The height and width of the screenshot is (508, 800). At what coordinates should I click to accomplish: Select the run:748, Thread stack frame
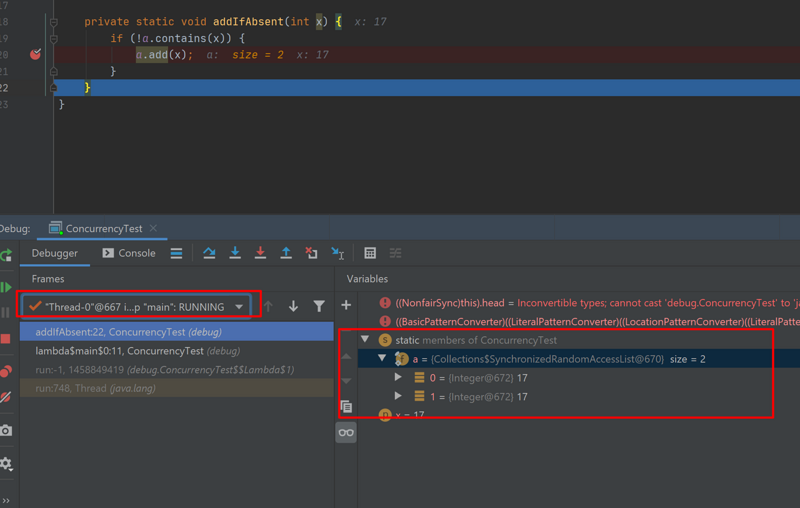click(x=95, y=388)
